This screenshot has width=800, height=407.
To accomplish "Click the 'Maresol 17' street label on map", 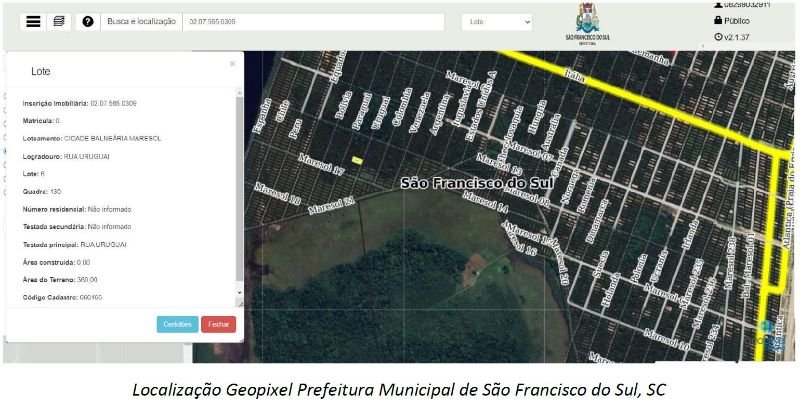I will click(x=322, y=165).
